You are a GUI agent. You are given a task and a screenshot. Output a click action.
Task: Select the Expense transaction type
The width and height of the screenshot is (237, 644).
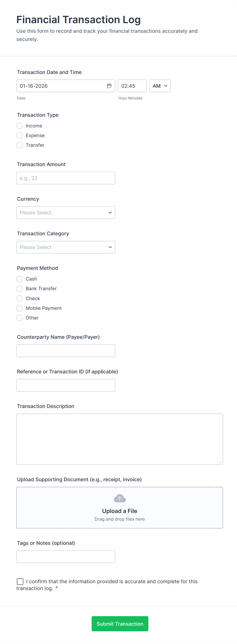tap(19, 135)
